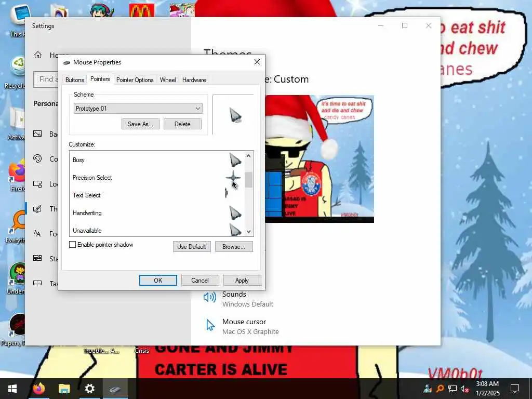The image size is (532, 399).
Task: Confirm with the OK button
Action: tap(158, 280)
